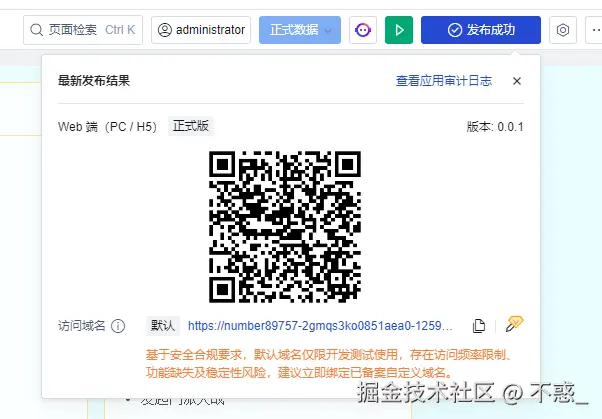Click the 默认 domain tag

tap(163, 326)
